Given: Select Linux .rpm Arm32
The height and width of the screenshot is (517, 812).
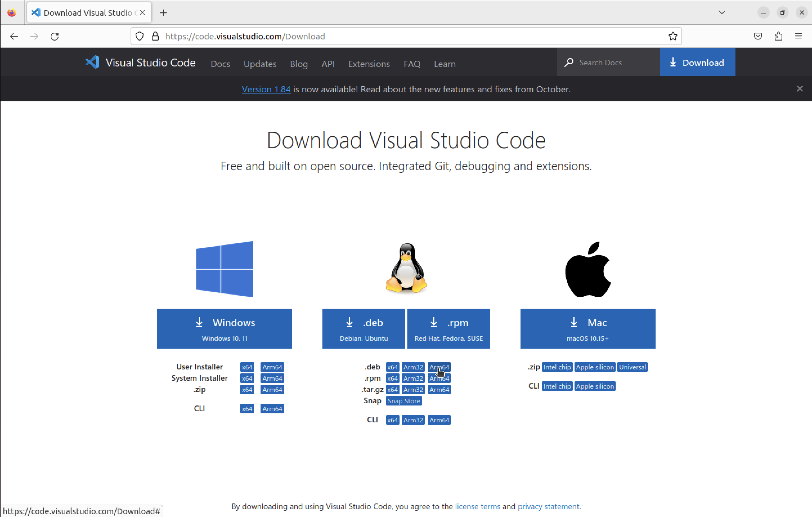Looking at the screenshot, I should (x=413, y=378).
